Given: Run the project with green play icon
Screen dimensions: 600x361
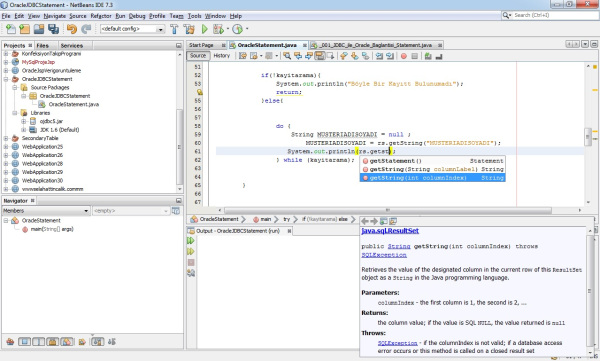Looking at the screenshot, I should [x=204, y=29].
